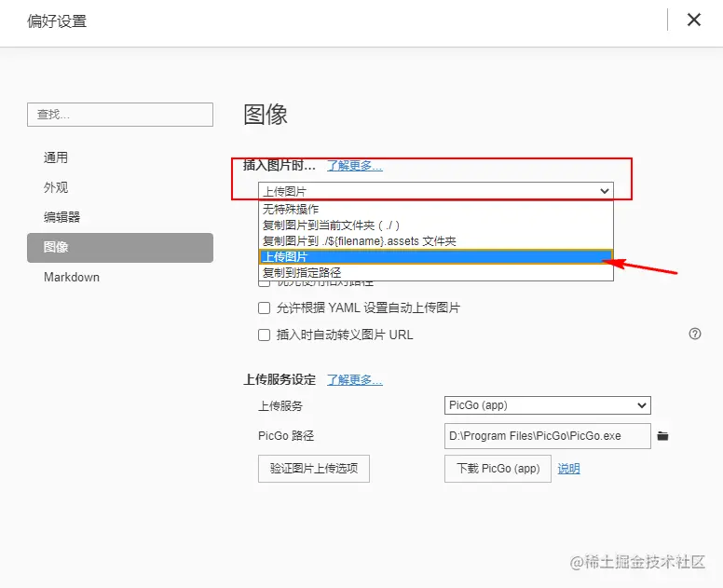Open the 说明 link
Screen dimensions: 723x588
568,469
